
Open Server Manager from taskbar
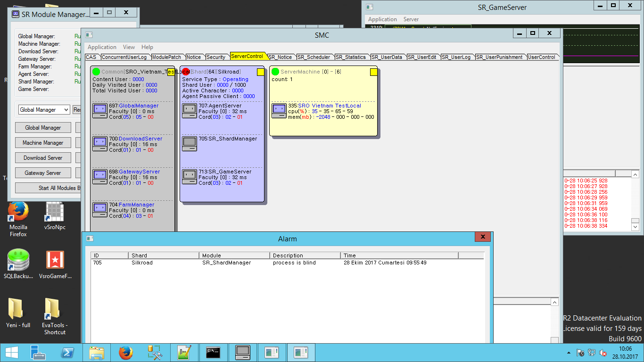[38, 353]
